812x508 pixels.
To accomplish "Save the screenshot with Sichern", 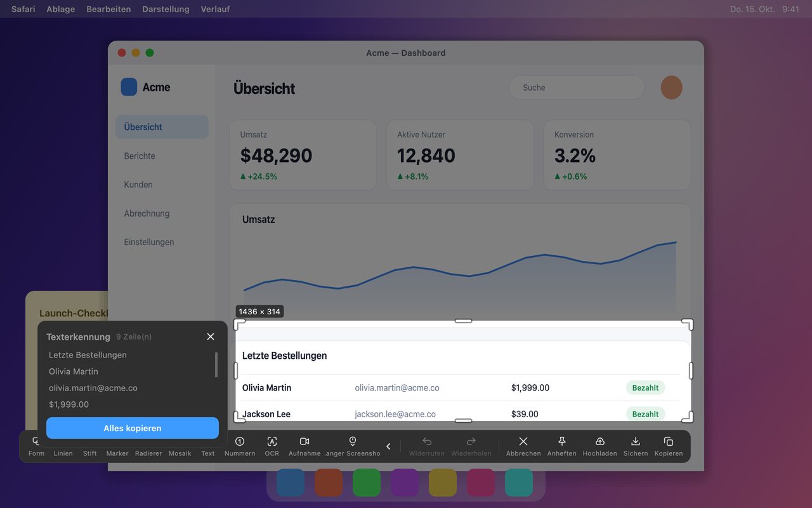I will (636, 446).
